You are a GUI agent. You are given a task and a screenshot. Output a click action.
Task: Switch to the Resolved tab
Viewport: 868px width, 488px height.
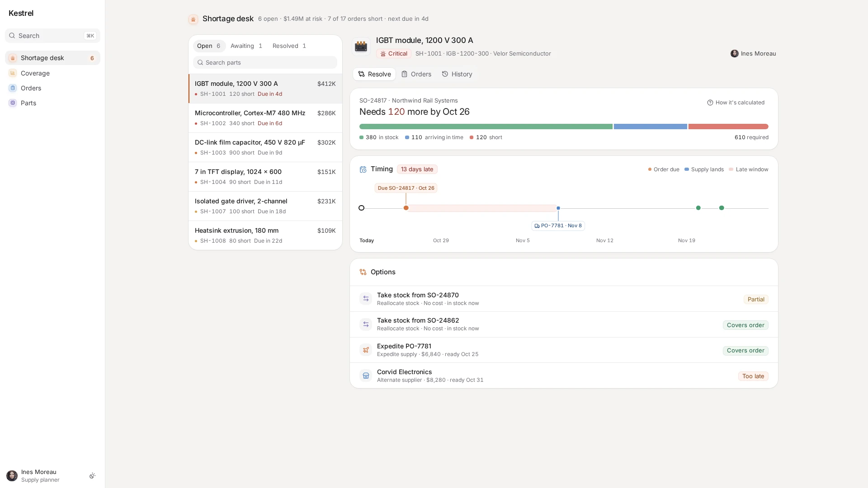[x=289, y=46]
